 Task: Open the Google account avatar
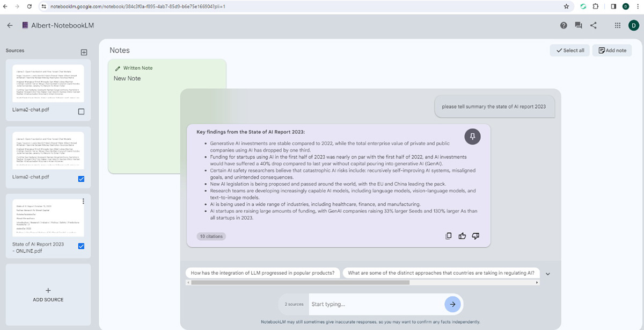coord(634,25)
